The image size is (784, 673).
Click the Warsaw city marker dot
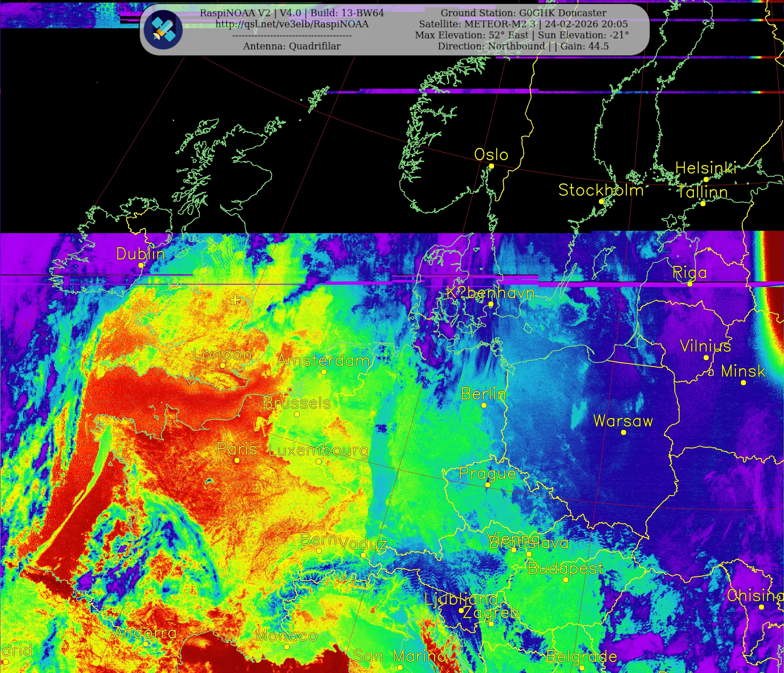(x=624, y=433)
